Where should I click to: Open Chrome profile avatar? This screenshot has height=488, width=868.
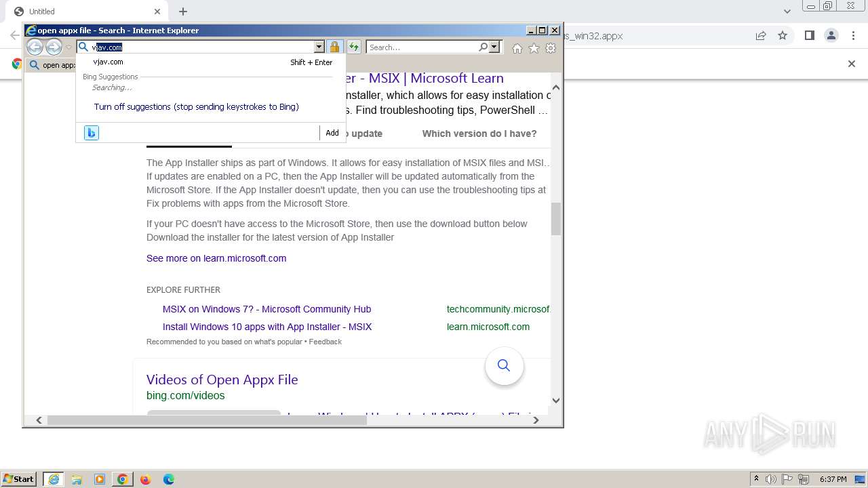[x=831, y=35]
